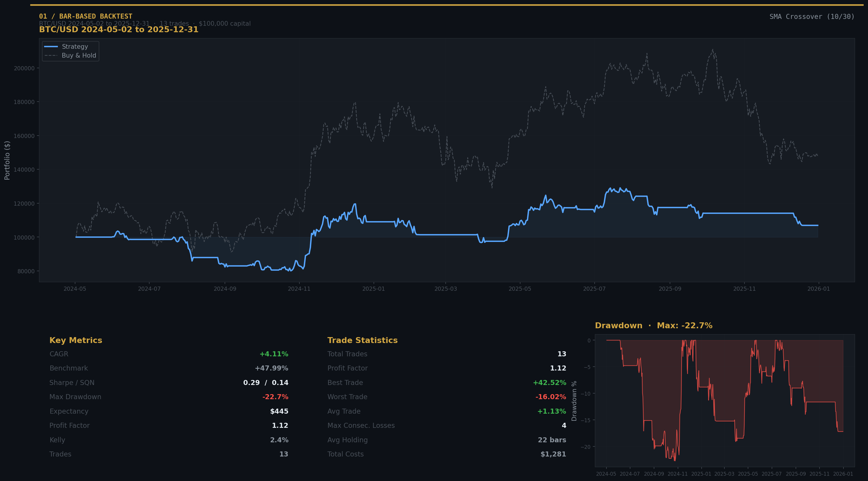
Task: Click the Max Drawdown value -22.7%
Action: point(275,396)
